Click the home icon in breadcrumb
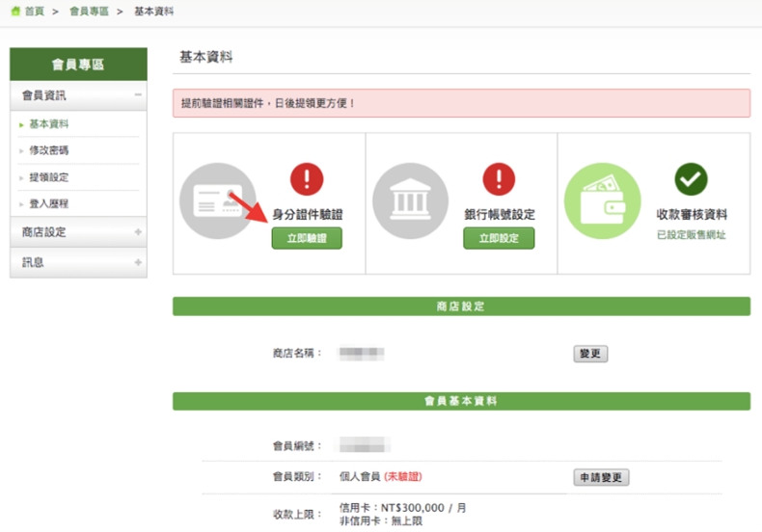This screenshot has height=532, width=762. click(14, 11)
